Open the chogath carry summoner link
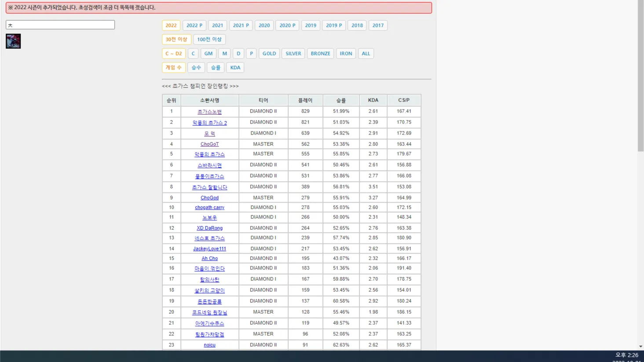 (210, 207)
